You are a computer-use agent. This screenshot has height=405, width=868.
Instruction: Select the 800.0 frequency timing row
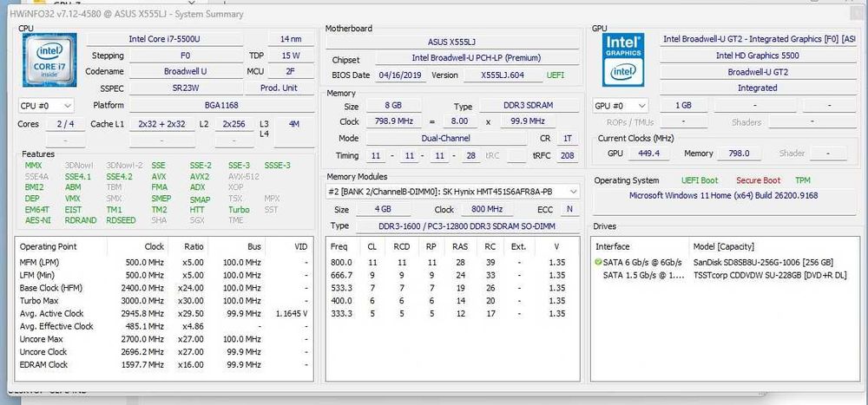click(x=451, y=262)
